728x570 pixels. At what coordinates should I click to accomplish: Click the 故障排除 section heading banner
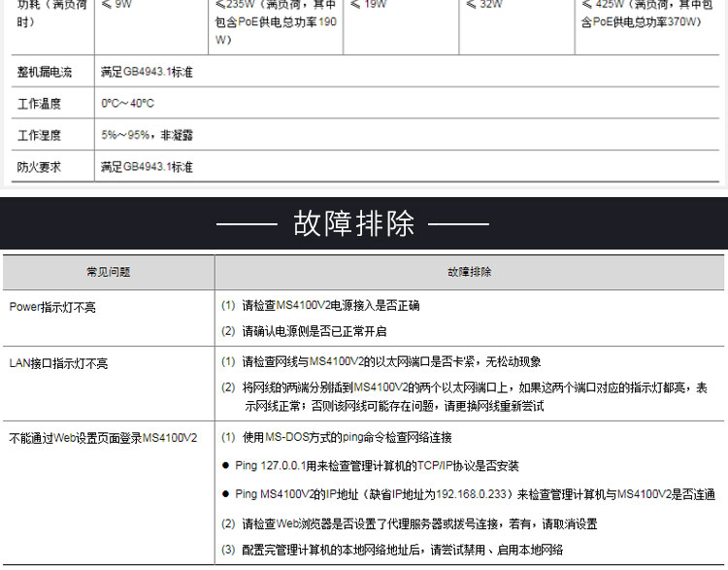(364, 223)
